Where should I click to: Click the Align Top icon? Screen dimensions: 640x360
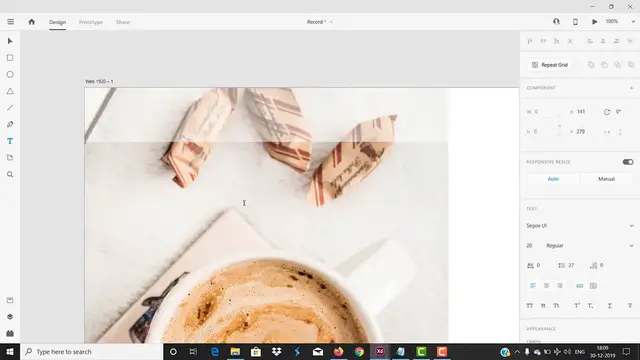click(x=530, y=41)
